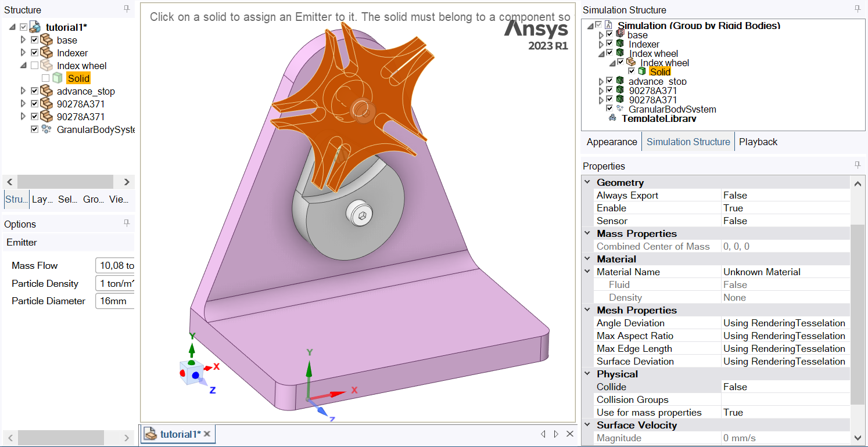Click the Particle Diameter input field
The image size is (868, 447).
[x=114, y=301]
